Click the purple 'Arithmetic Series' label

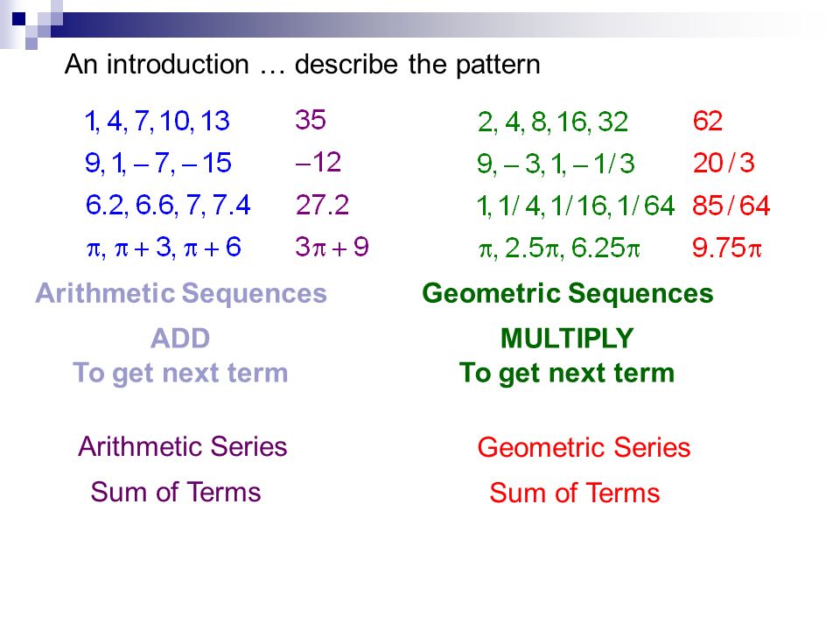click(183, 446)
